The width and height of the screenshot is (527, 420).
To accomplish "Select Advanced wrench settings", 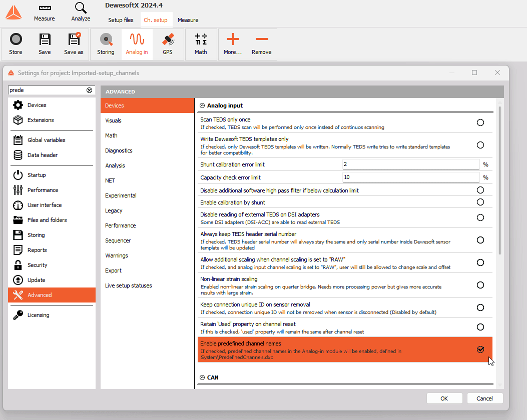I will 52,295.
